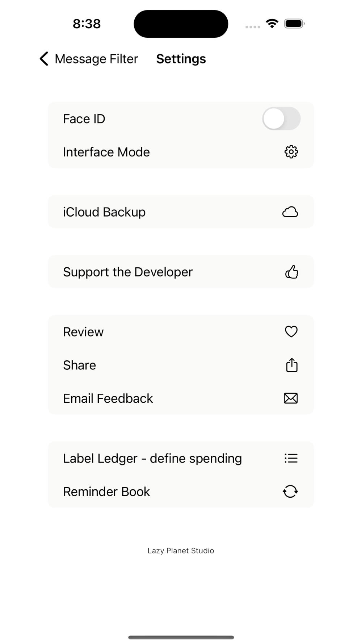This screenshot has width=362, height=644.
Task: Tap the Label Ledger list icon
Action: (291, 458)
